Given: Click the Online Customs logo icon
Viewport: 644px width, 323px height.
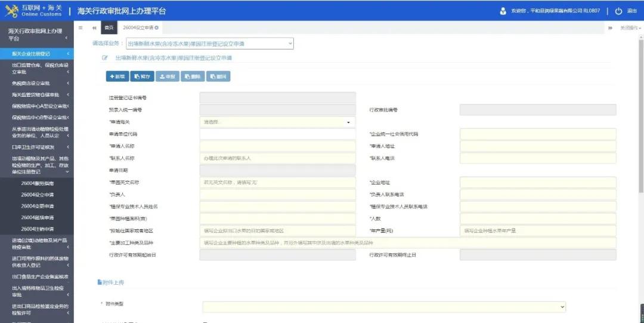Looking at the screenshot, I should click(x=11, y=11).
